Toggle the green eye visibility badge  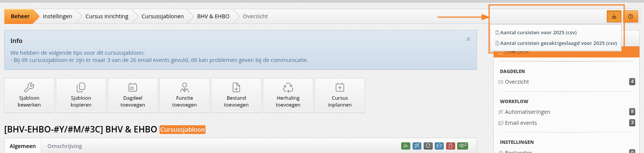463,146
